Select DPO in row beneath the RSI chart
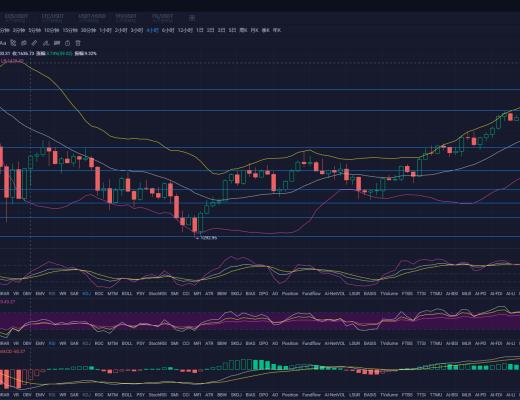Viewport: 520px width, 400px height. point(263,343)
